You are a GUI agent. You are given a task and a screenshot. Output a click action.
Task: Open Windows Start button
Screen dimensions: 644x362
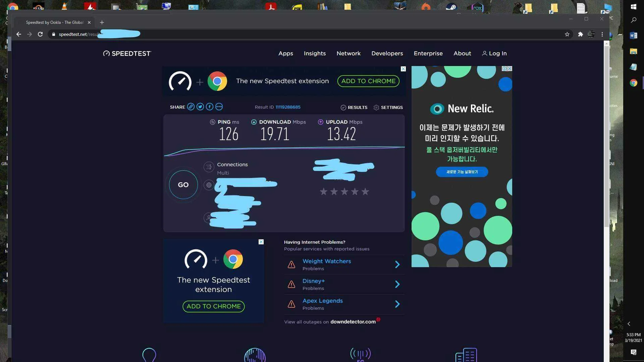[634, 7]
